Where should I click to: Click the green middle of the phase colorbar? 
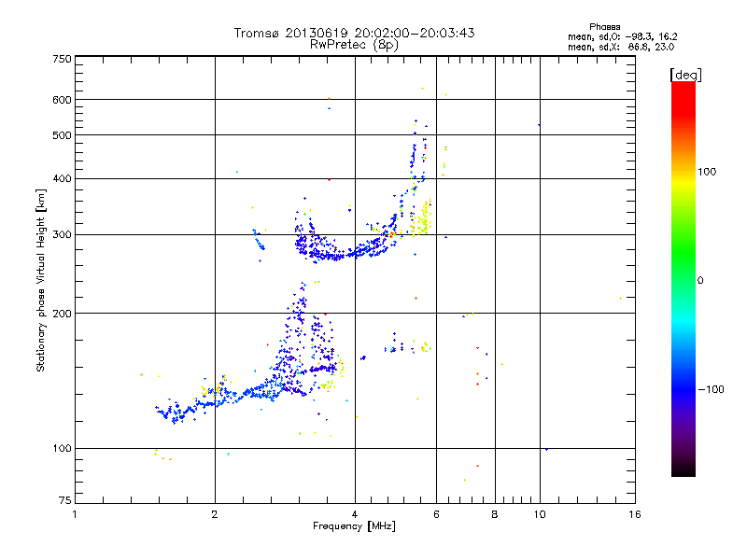coord(684,258)
